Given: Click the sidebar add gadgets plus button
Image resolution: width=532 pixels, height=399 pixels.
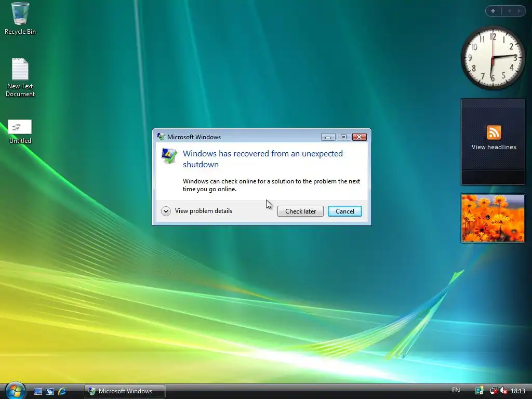Looking at the screenshot, I should 493,11.
